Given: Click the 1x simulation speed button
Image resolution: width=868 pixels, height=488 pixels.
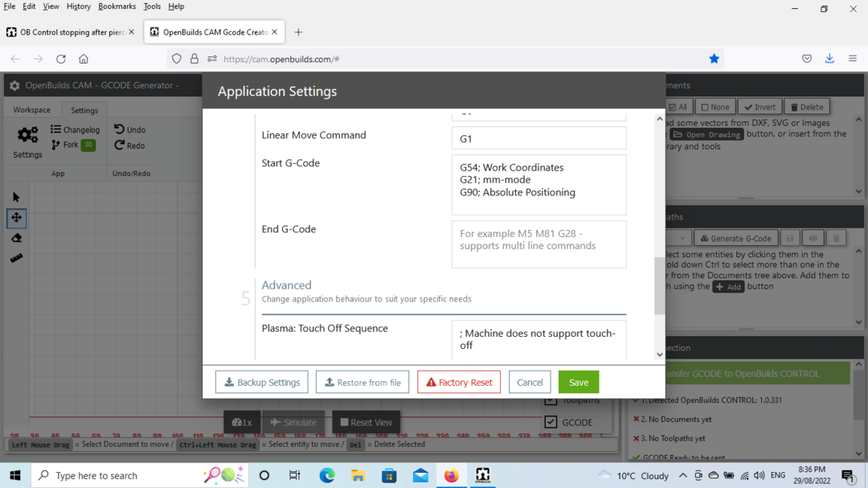Looking at the screenshot, I should tap(242, 422).
